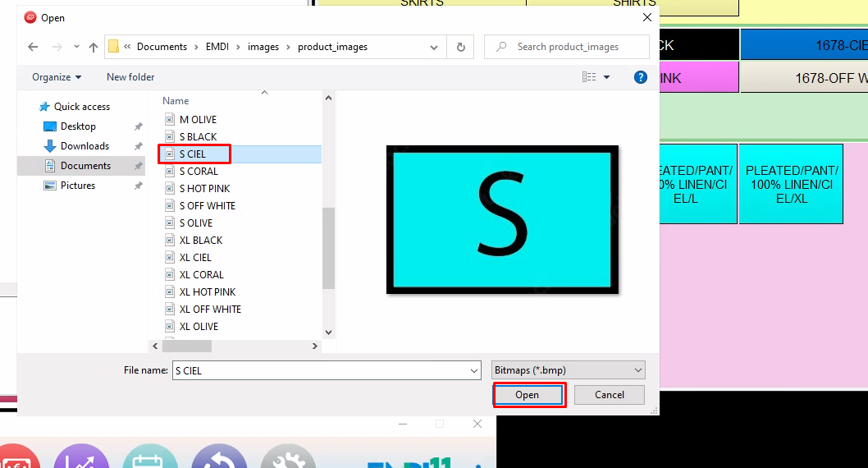Go up one folder level

pos(94,47)
